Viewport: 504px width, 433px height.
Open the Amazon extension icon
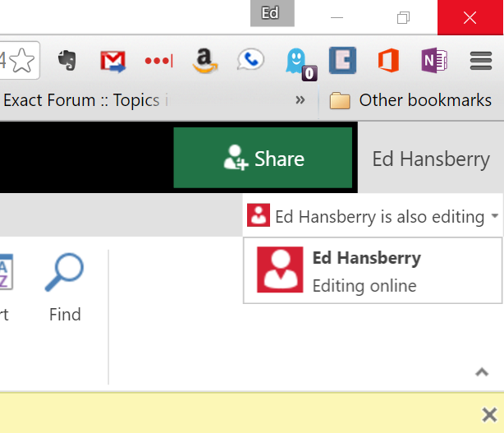(x=205, y=61)
